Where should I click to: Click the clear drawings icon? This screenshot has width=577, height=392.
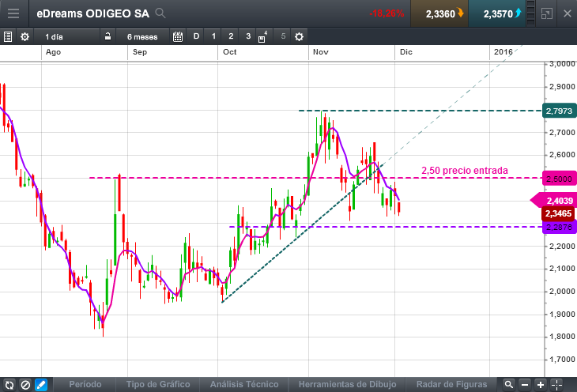(25, 385)
